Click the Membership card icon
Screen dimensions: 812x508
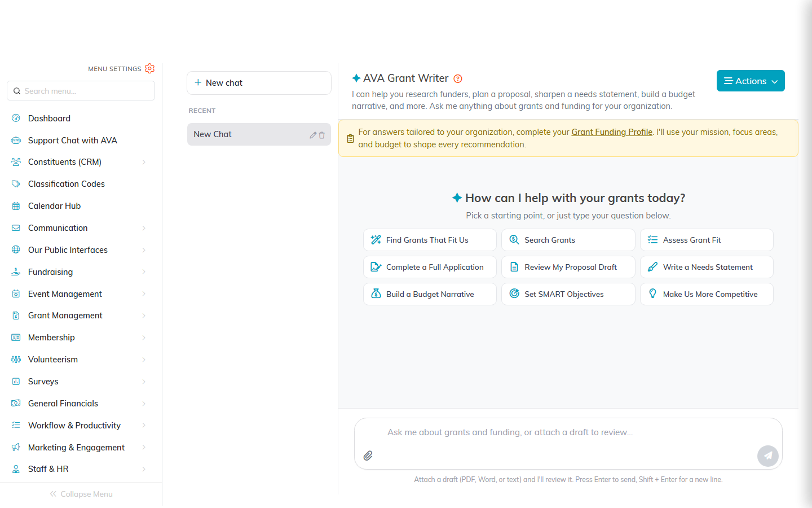point(16,338)
